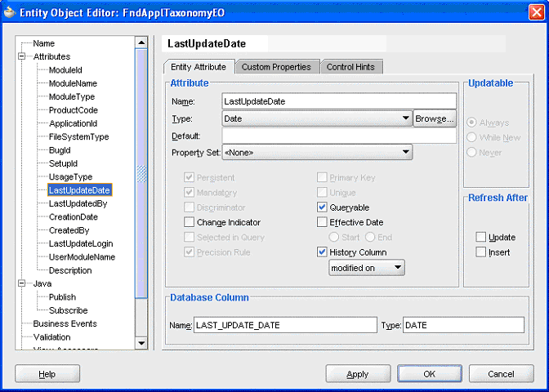Check Refresh After Update
The height and width of the screenshot is (392, 549).
480,237
